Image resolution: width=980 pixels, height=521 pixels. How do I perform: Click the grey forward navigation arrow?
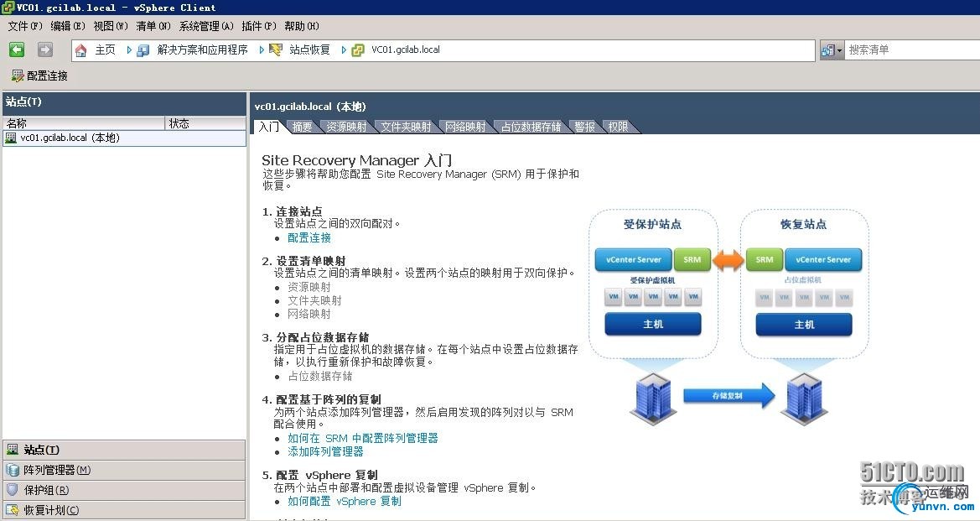(45, 50)
